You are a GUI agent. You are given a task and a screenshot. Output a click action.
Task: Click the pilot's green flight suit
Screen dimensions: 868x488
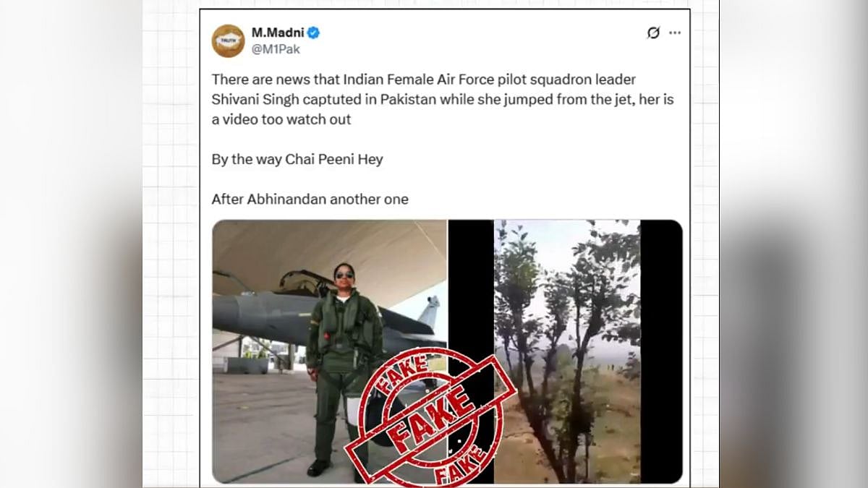[x=341, y=369]
